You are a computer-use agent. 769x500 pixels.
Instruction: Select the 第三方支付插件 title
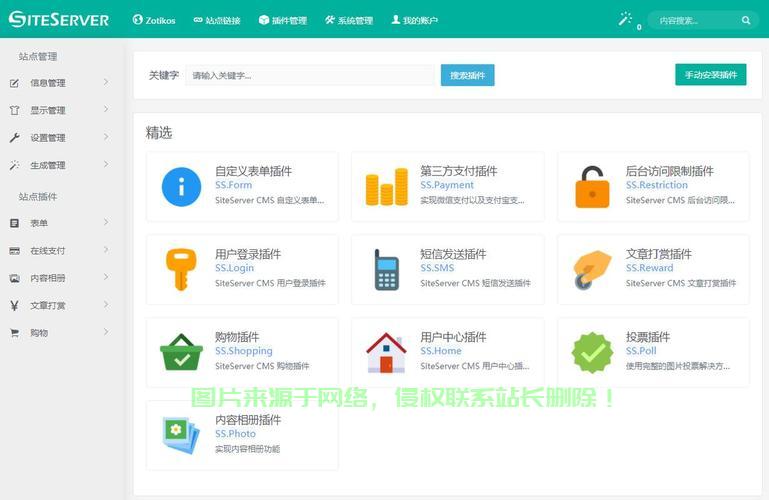(x=459, y=171)
